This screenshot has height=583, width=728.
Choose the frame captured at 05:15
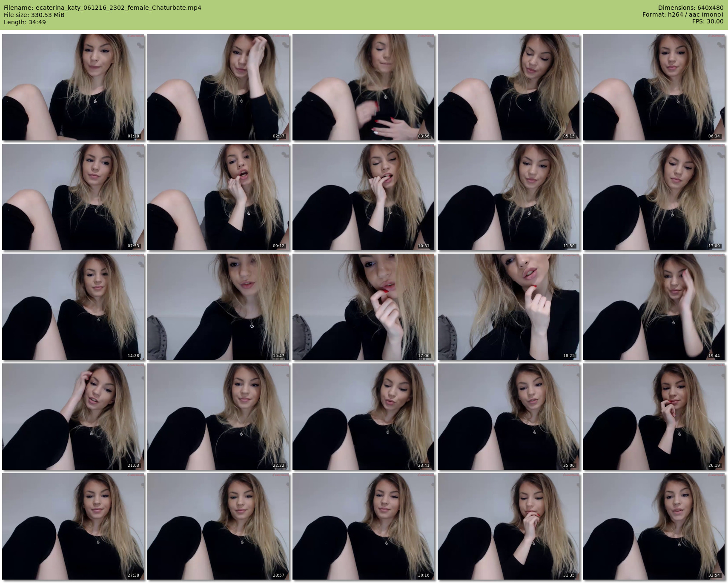point(508,87)
